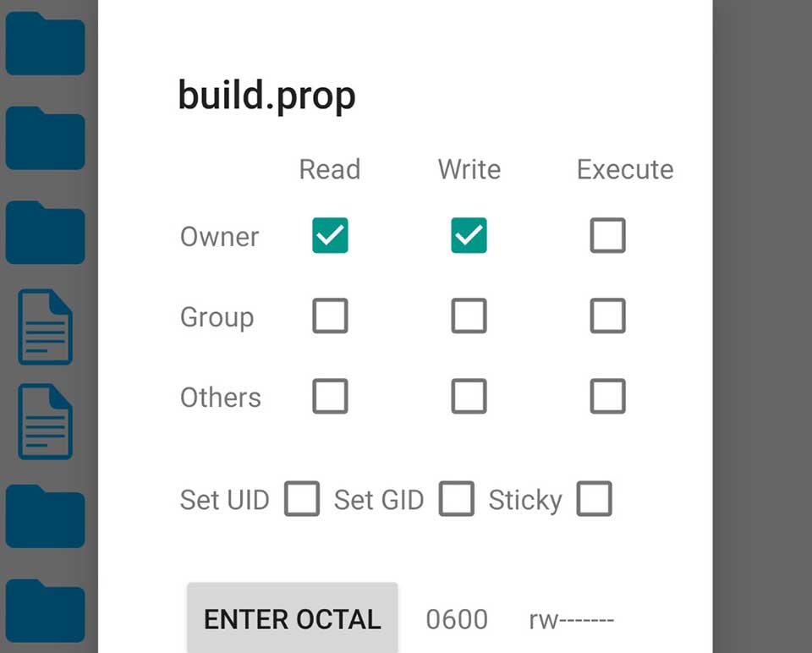Disable Owner Write permission
The height and width of the screenshot is (653, 812).
click(469, 236)
